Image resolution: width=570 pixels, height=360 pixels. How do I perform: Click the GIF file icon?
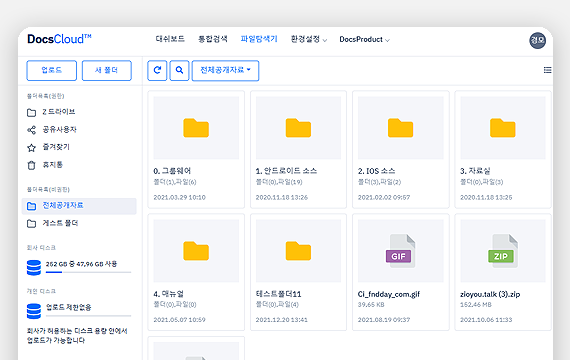pyautogui.click(x=401, y=251)
